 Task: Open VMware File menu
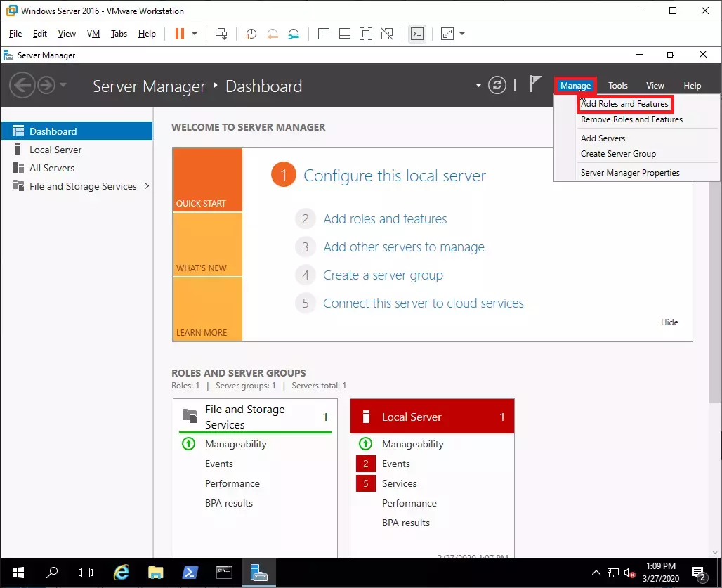tap(15, 34)
